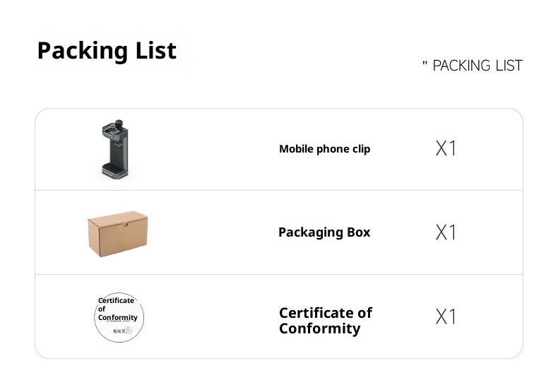
Task: Select the "Certificate of Conformity" row label
Action: tap(325, 321)
